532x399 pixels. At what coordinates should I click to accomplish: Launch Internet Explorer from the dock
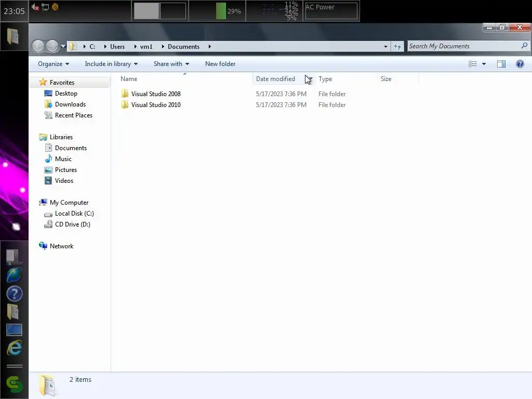(x=14, y=348)
